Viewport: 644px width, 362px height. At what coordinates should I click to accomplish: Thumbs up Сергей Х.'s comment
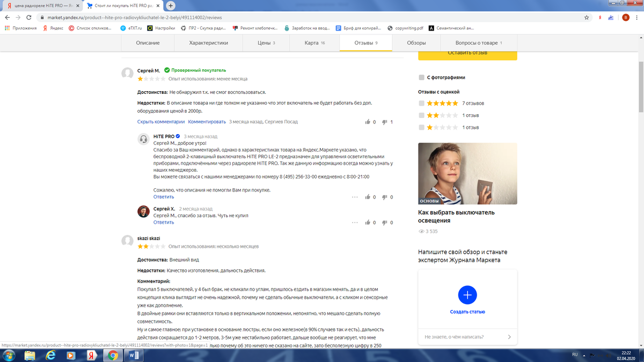click(368, 223)
